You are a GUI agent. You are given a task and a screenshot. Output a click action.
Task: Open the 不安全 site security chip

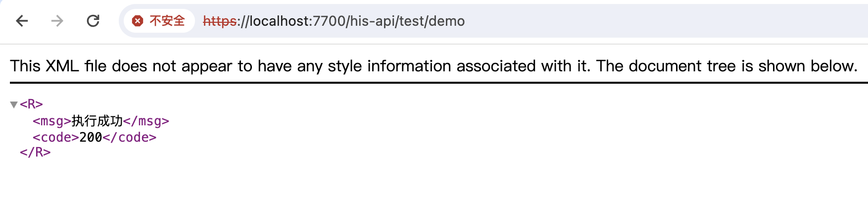click(x=159, y=21)
